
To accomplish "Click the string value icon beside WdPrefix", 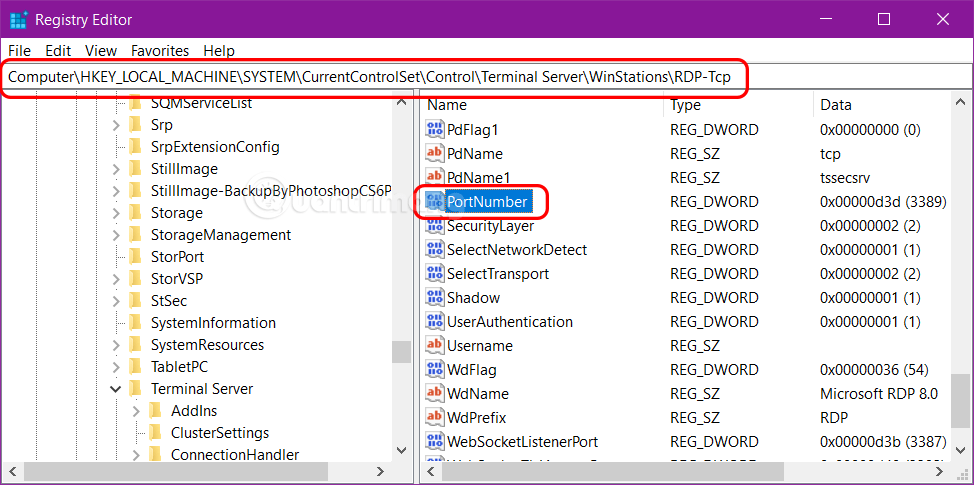I will (x=435, y=418).
